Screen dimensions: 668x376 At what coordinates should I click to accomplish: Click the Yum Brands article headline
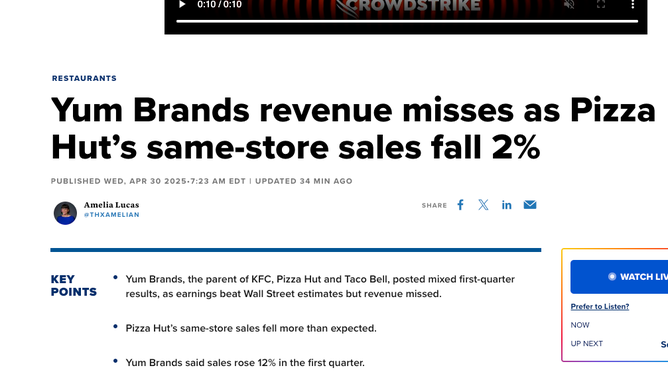pyautogui.click(x=353, y=129)
